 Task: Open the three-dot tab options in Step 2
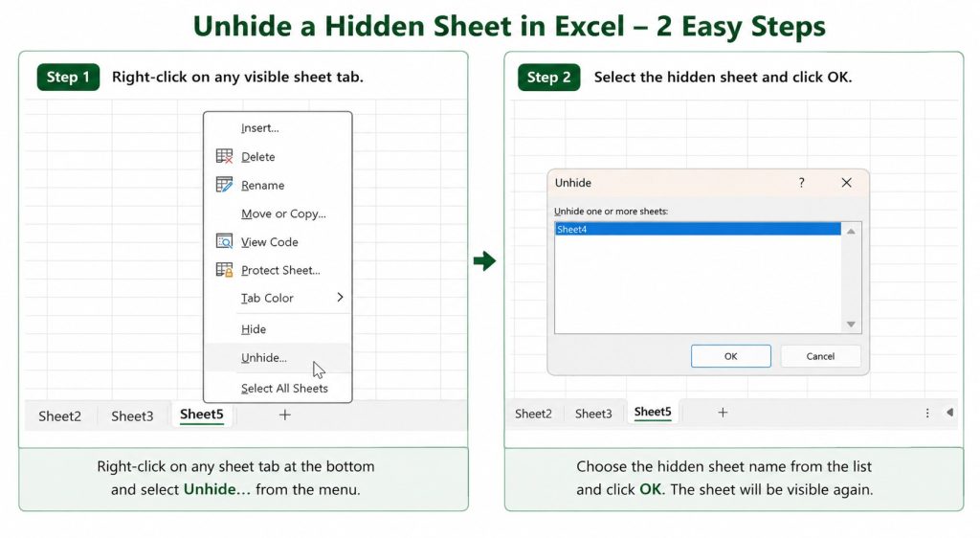[927, 413]
